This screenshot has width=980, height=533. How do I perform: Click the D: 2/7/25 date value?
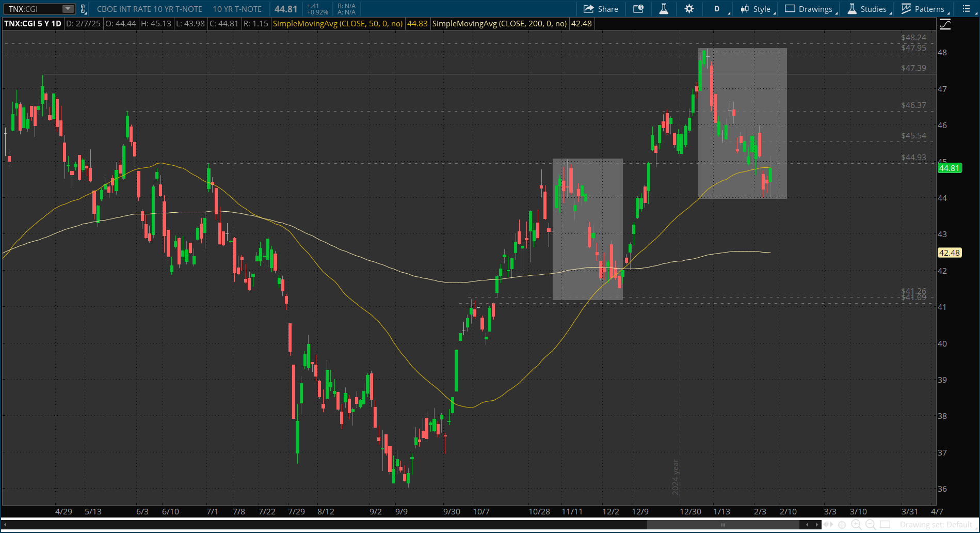pyautogui.click(x=83, y=23)
